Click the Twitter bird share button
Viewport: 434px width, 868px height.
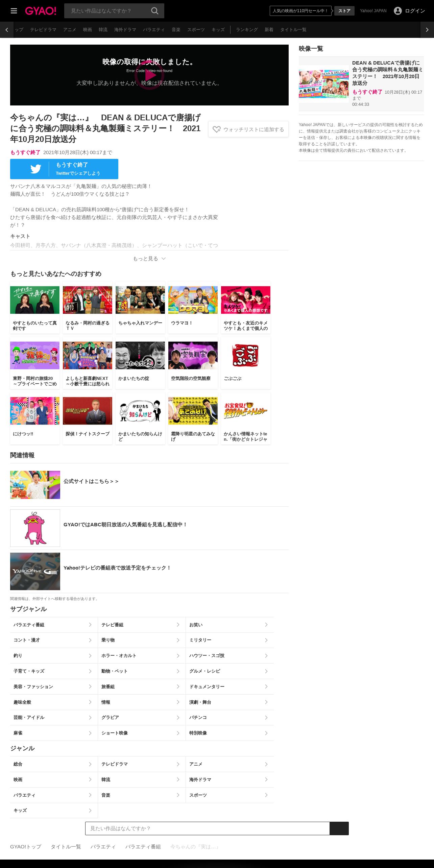64,169
